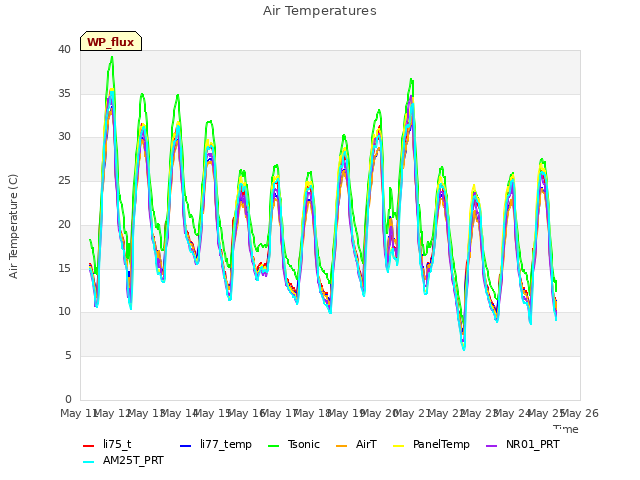Click the 25 y-axis tick label
This screenshot has height=480, width=640.
pyautogui.click(x=64, y=180)
